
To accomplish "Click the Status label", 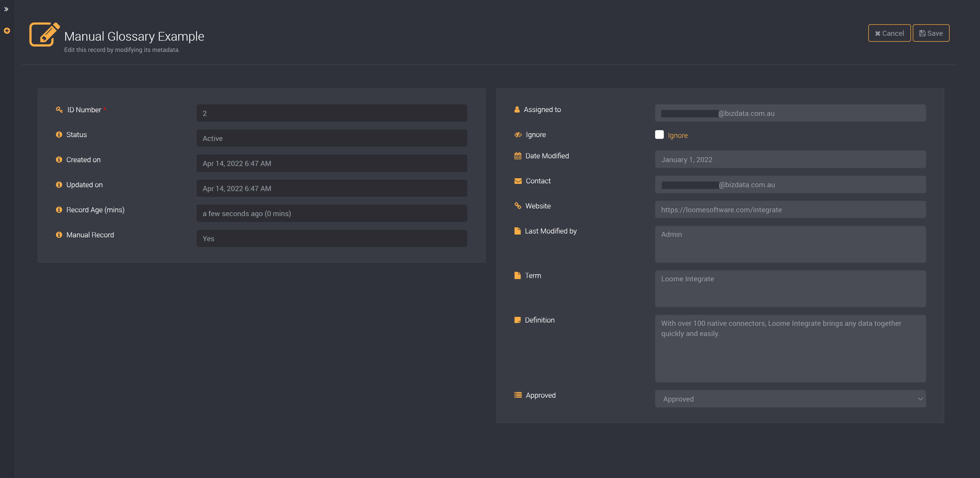I will 76,135.
